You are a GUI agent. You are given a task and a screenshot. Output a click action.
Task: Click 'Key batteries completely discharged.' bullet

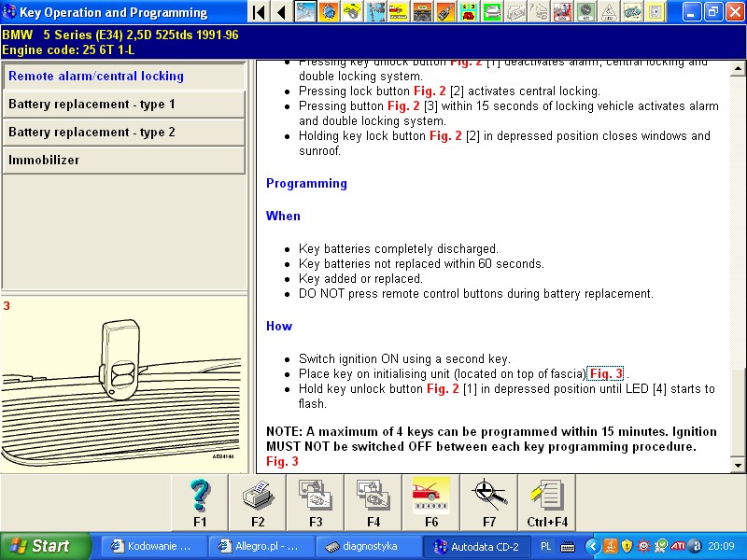[x=399, y=248]
